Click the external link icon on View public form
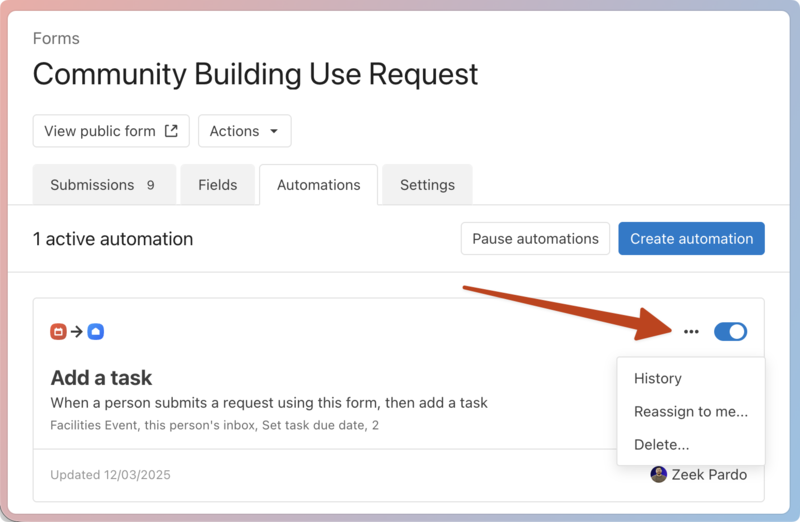Screen dimensions: 800x522 click(x=171, y=131)
